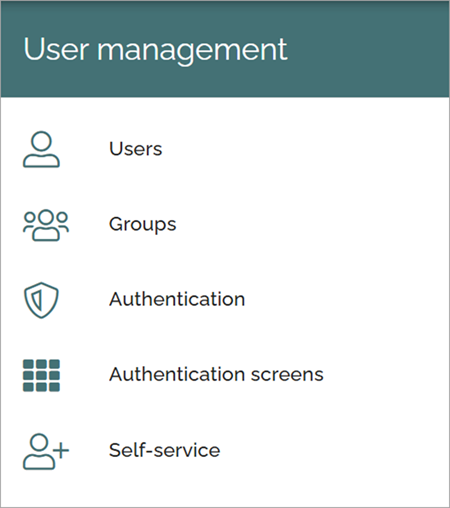The height and width of the screenshot is (508, 450).
Task: Click the shield Authentication icon
Action: (41, 300)
